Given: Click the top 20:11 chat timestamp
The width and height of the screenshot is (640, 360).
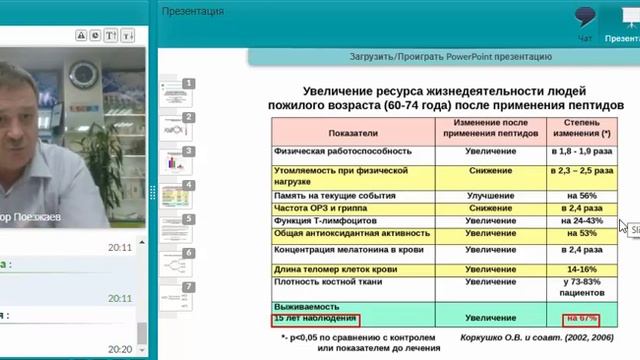Looking at the screenshot, I should coord(120,248).
